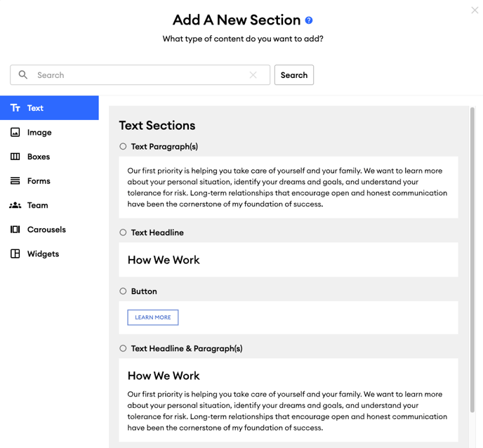Click the Boxes columns icon
Screen dimensions: 483x448
coord(15,157)
